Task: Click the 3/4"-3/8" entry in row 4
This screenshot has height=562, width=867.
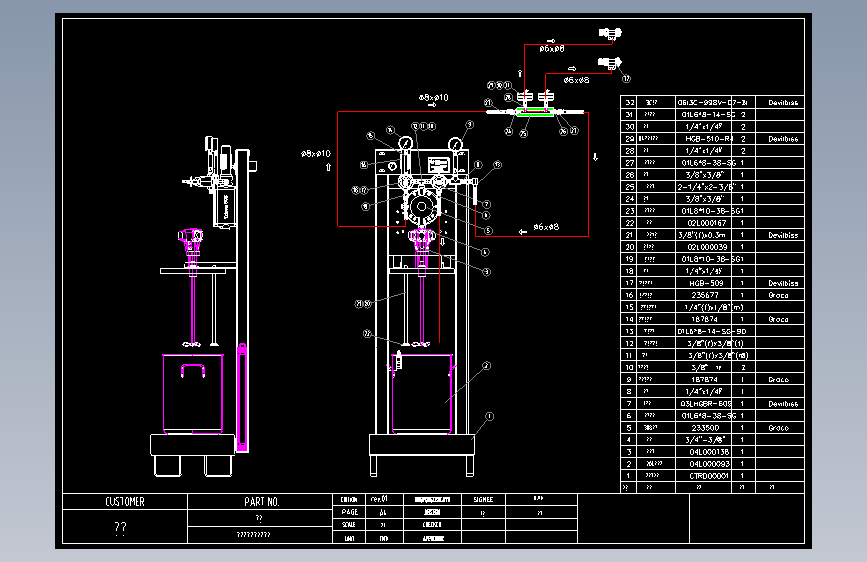Action: tap(705, 440)
